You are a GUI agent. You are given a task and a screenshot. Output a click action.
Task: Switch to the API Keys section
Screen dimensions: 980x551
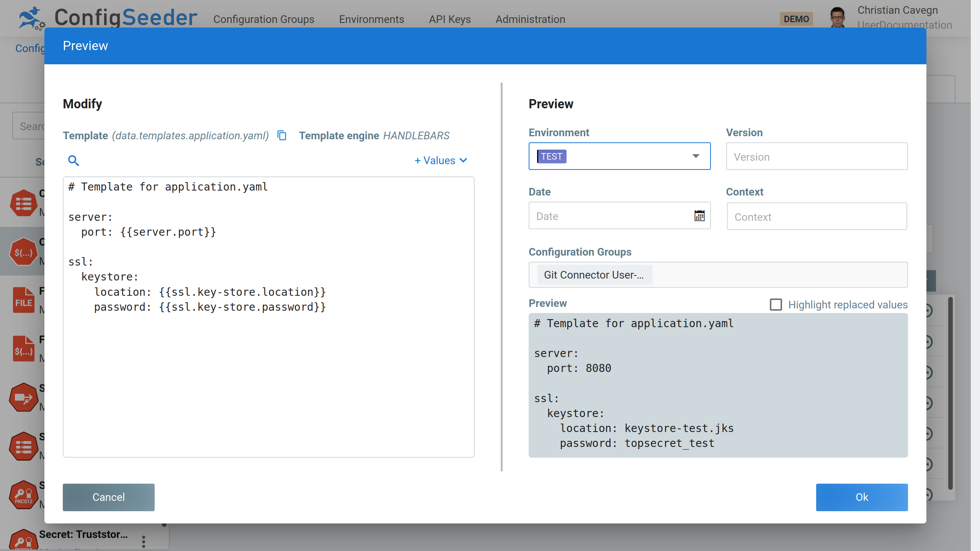pyautogui.click(x=449, y=19)
